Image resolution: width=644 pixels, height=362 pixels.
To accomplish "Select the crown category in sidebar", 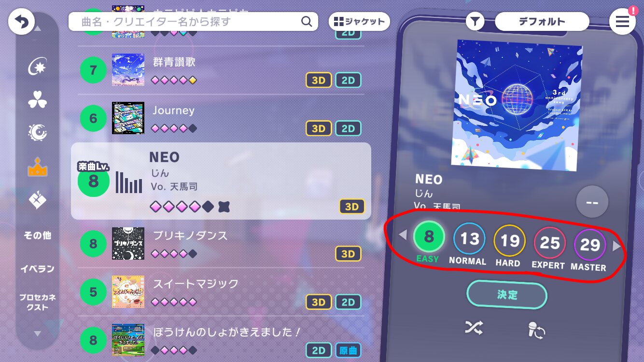I will tap(38, 167).
